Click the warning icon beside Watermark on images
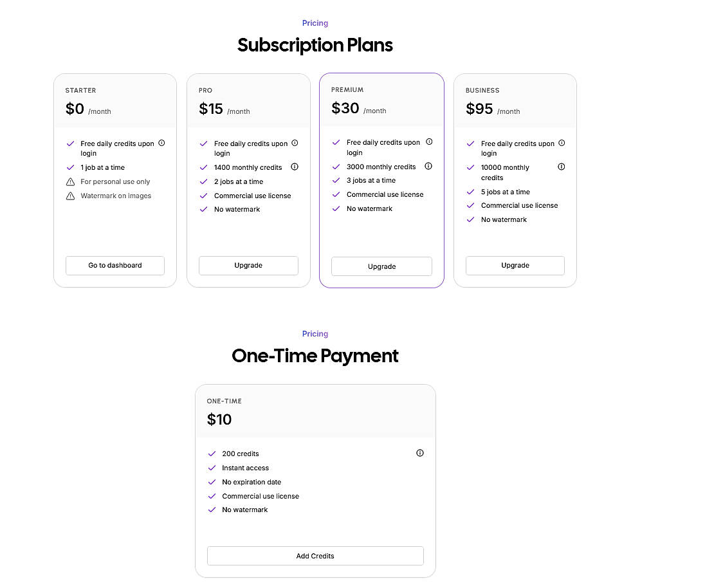Viewport: 705px width, 588px height. coord(71,196)
